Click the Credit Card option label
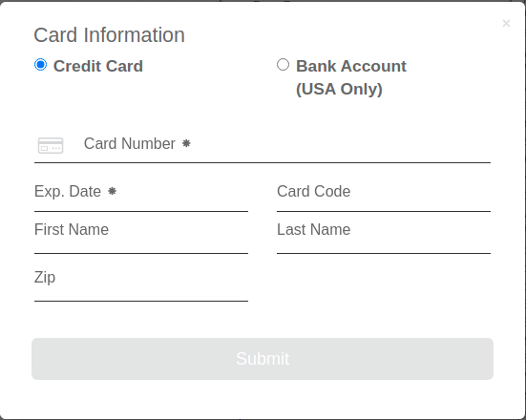This screenshot has width=526, height=420. coord(98,66)
